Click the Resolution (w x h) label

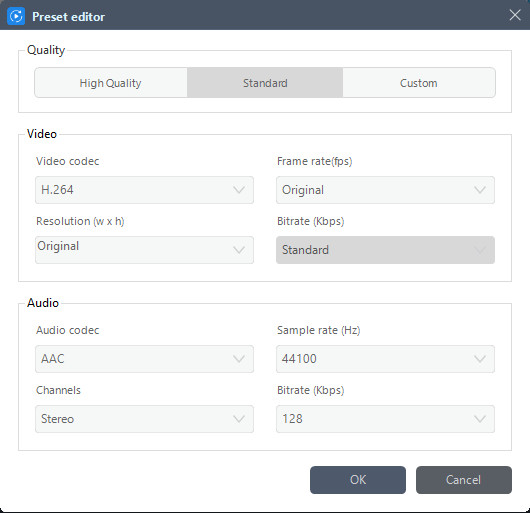point(80,221)
